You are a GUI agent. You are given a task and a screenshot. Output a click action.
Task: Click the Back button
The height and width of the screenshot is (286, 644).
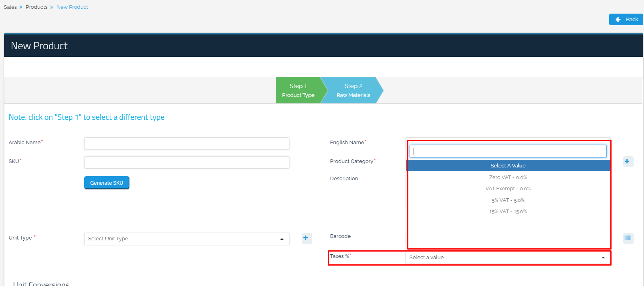pyautogui.click(x=626, y=19)
